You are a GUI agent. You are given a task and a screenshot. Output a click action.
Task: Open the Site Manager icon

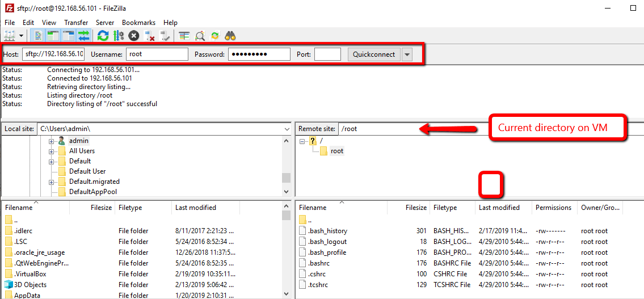[10, 36]
